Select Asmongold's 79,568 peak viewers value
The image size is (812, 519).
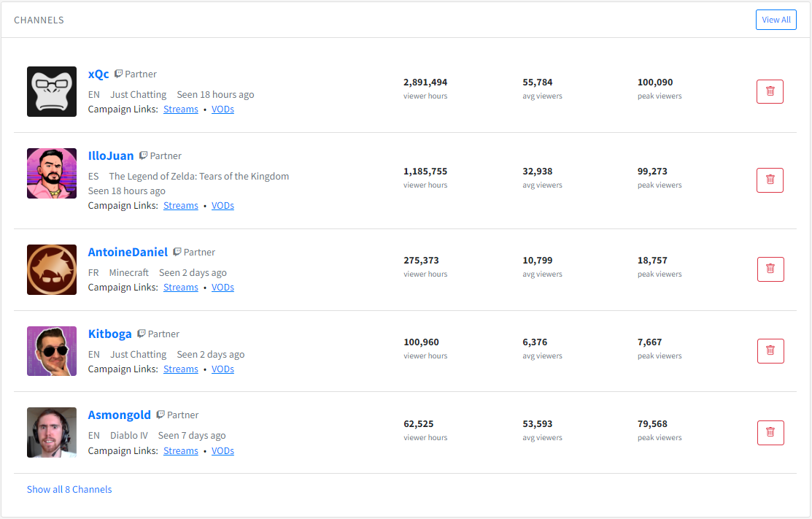point(652,424)
